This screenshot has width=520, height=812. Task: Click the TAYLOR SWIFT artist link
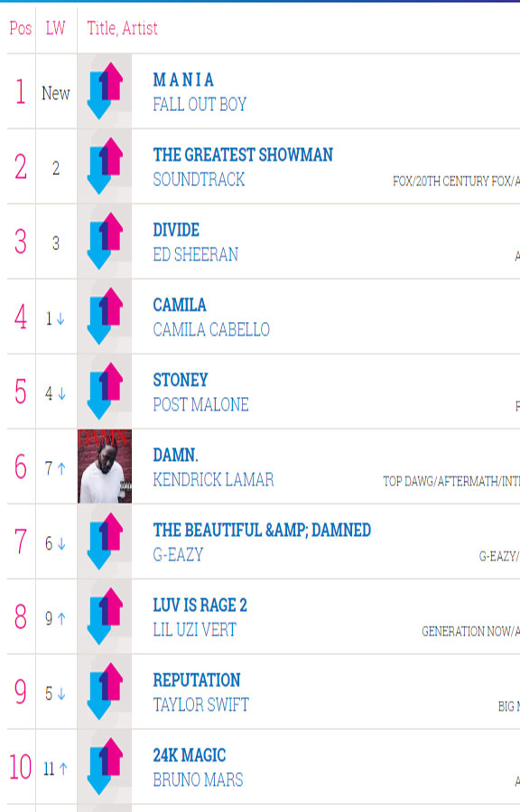tap(201, 706)
